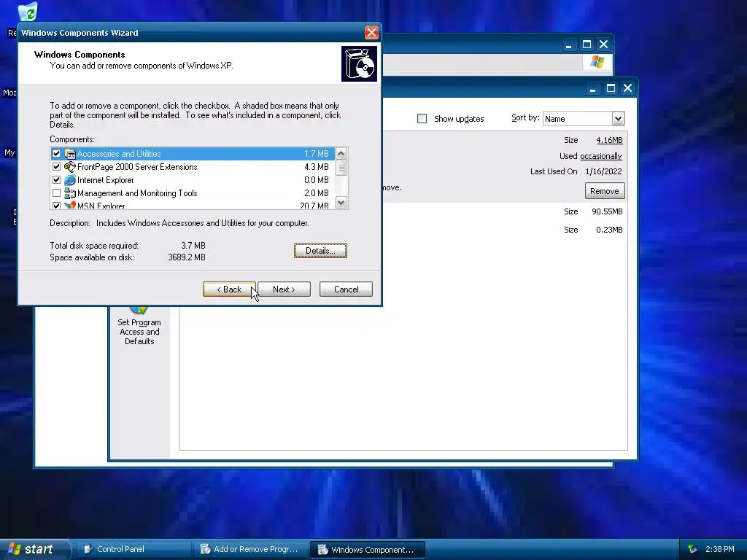Switch to Windows Components taskbar button
The height and width of the screenshot is (560, 747).
[368, 549]
